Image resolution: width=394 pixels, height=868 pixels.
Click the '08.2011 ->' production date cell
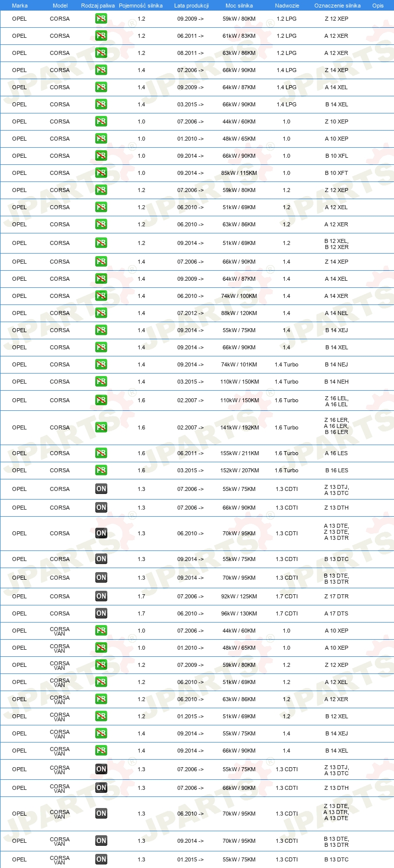(190, 53)
